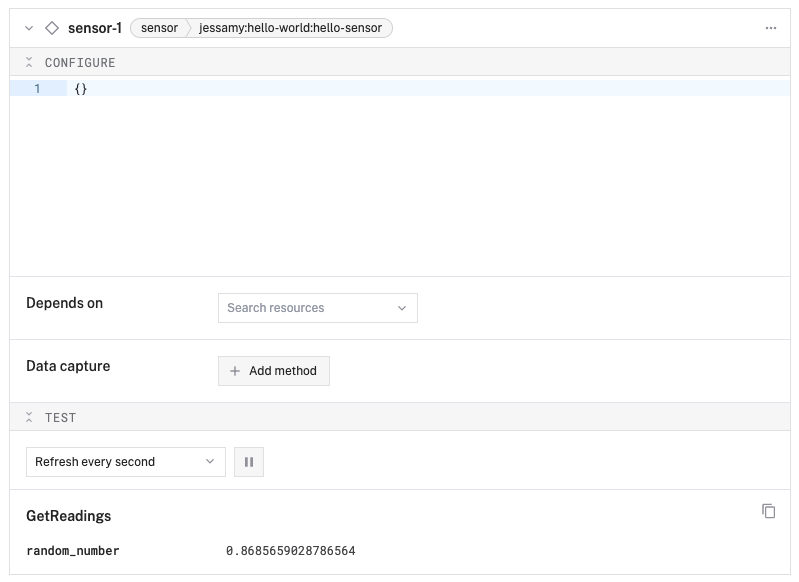
Task: Open the Refresh every second dropdown
Action: pos(125,462)
